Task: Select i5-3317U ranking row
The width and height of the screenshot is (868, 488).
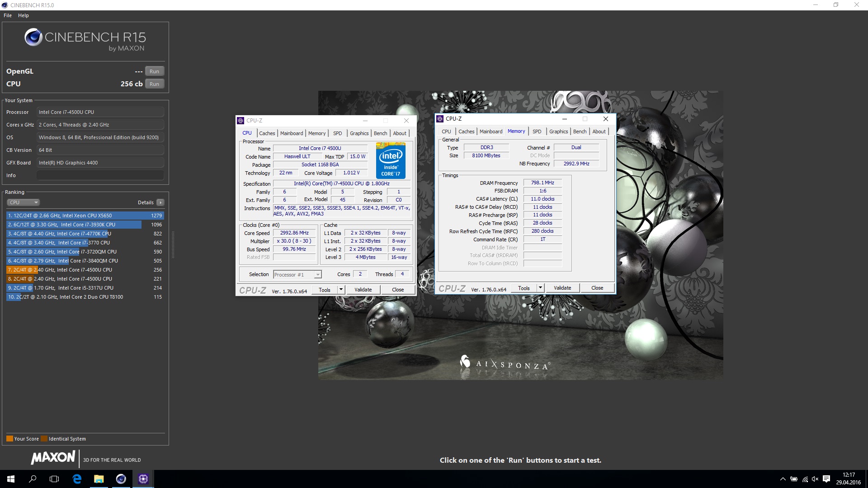Action: [x=85, y=288]
